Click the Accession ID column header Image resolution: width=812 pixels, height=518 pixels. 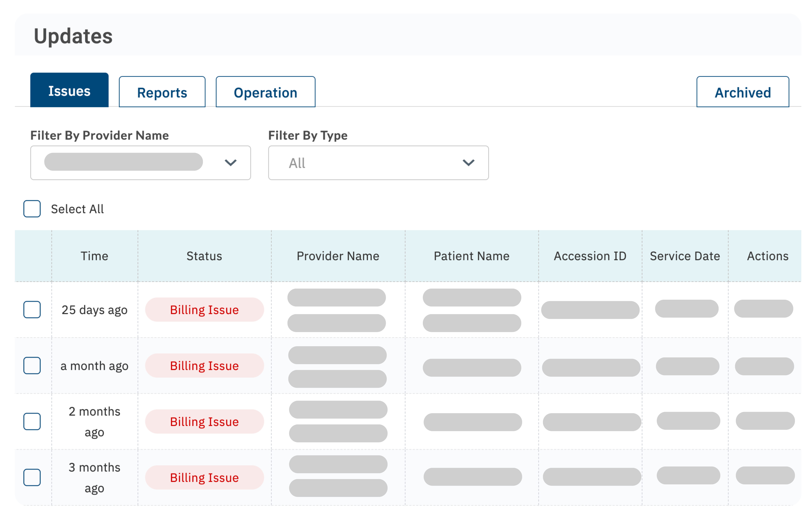[590, 256]
